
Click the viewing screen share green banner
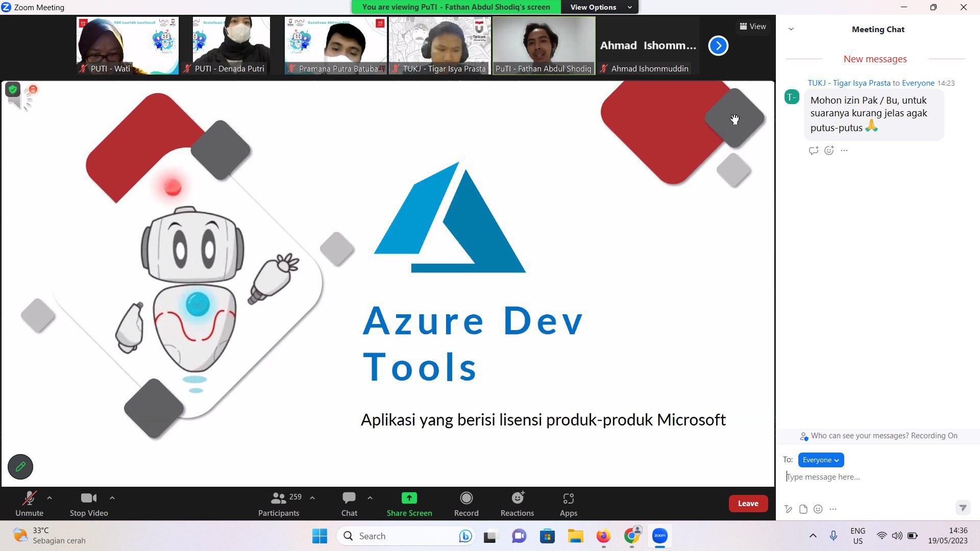(456, 7)
